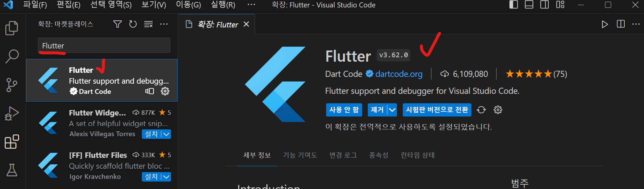Click the five-star rating (75)
Image resolution: width=644 pixels, height=189 pixels.
click(x=536, y=74)
